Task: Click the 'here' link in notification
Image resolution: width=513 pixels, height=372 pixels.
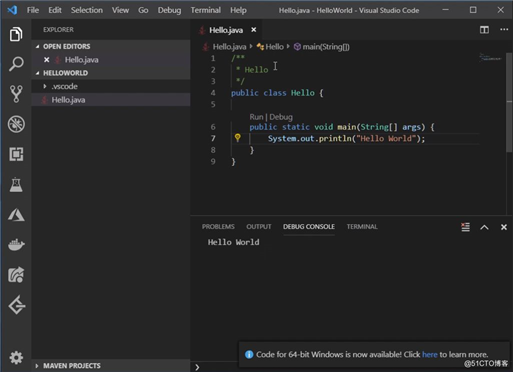Action: coord(429,354)
